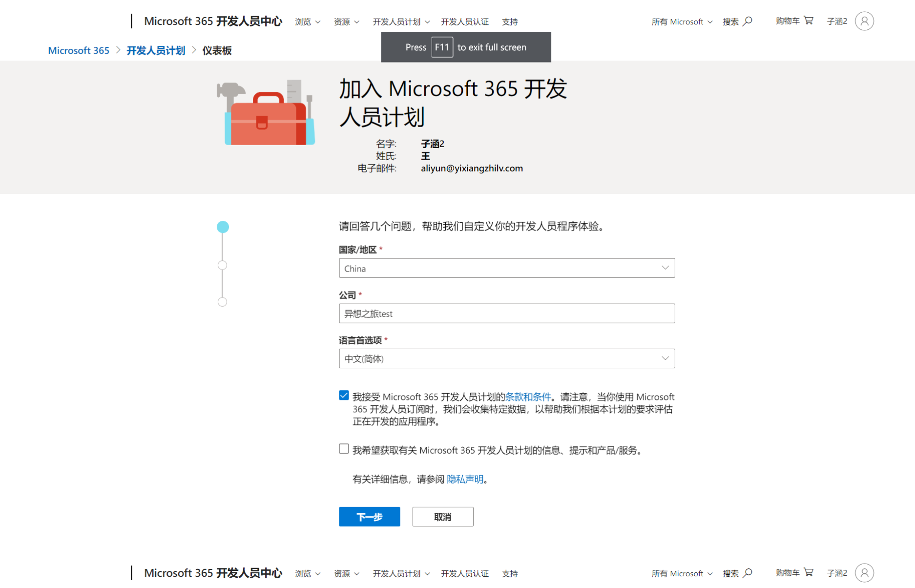915x588 pixels.
Task: Open 支持 in bottom navigation
Action: pos(510,574)
